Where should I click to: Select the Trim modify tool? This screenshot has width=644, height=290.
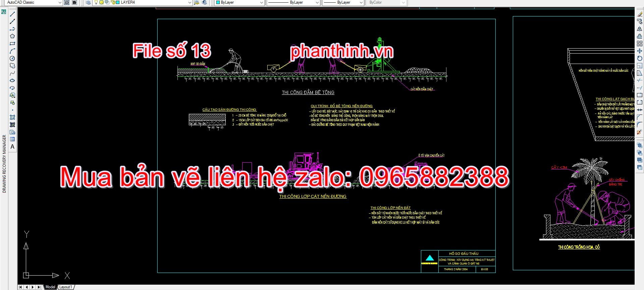pos(640,80)
